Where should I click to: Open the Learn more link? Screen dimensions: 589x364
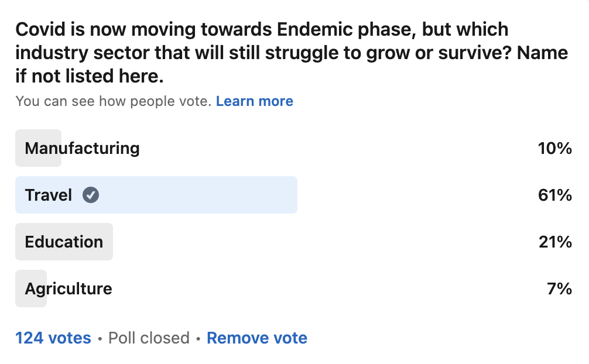tap(255, 101)
